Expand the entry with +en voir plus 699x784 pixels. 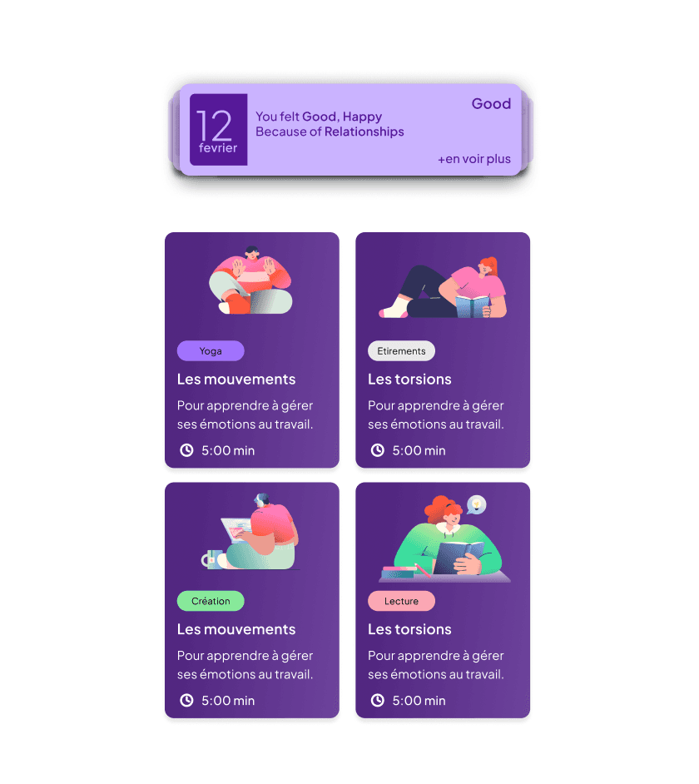tap(474, 159)
